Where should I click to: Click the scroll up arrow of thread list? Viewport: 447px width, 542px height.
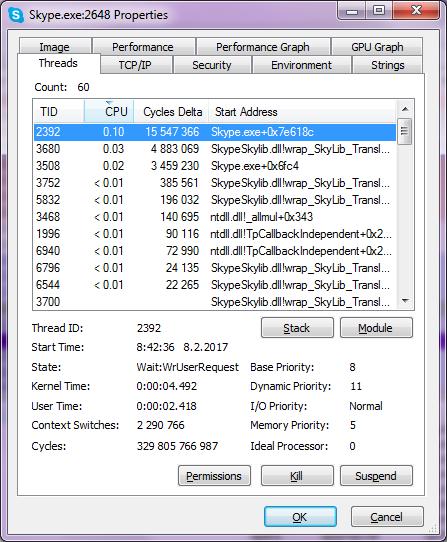coord(405,109)
